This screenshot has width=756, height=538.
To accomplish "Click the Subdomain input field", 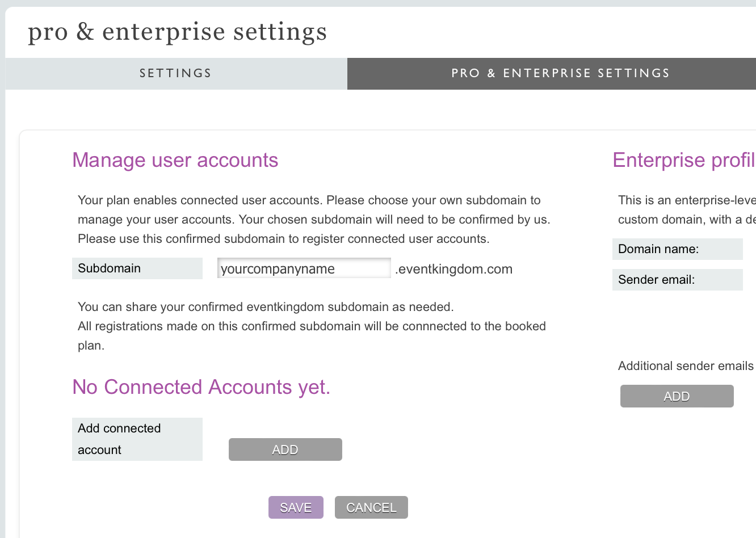I will tap(304, 268).
